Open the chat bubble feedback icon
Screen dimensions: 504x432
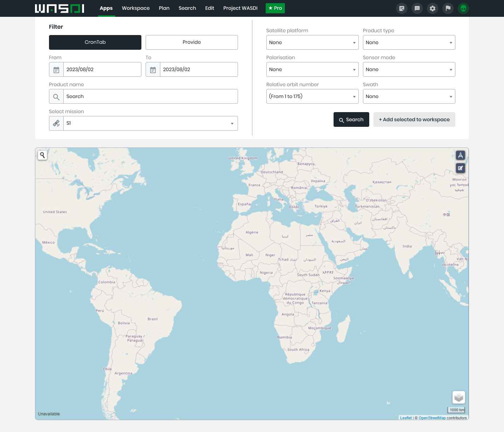pyautogui.click(x=417, y=8)
